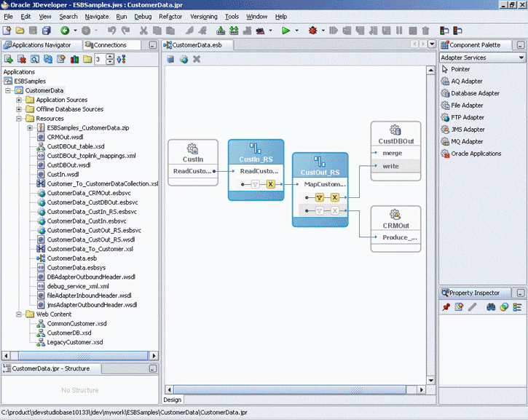
Task: Expand the Offline Database Sources folder
Action: click(19, 109)
